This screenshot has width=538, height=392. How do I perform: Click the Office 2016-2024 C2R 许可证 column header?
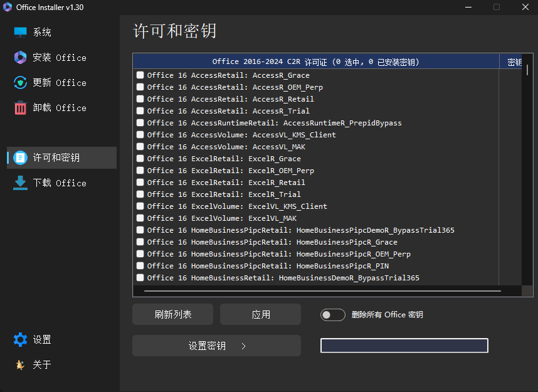[315, 62]
